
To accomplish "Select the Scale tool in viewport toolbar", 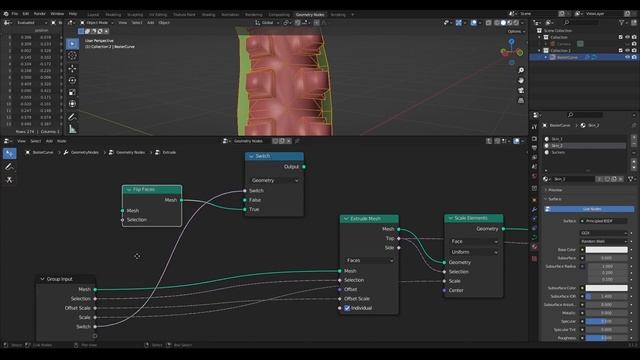I will click(x=72, y=92).
